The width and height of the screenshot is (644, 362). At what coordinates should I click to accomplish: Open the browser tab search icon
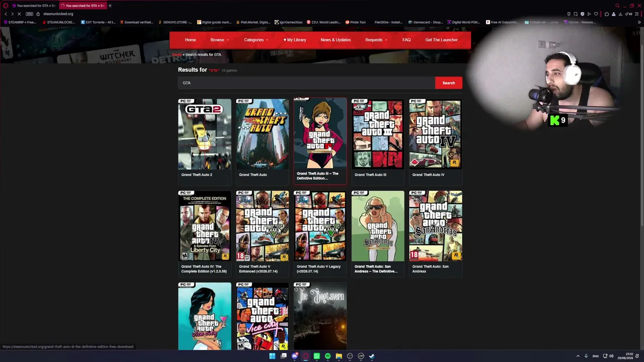pos(617,6)
